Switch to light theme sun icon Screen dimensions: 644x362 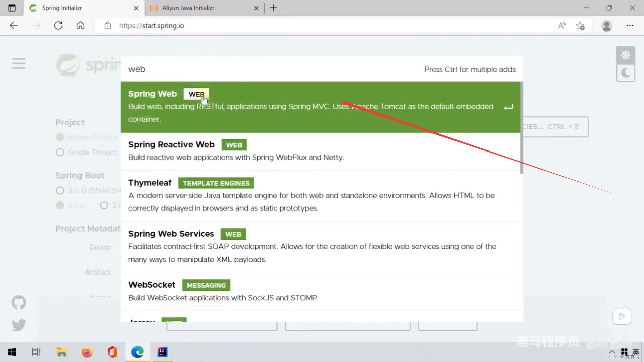(x=626, y=55)
